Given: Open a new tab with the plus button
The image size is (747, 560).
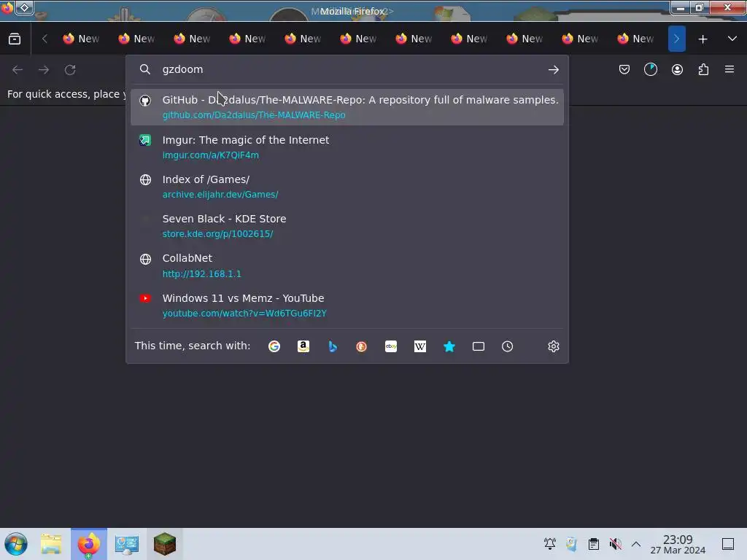Looking at the screenshot, I should click(703, 39).
